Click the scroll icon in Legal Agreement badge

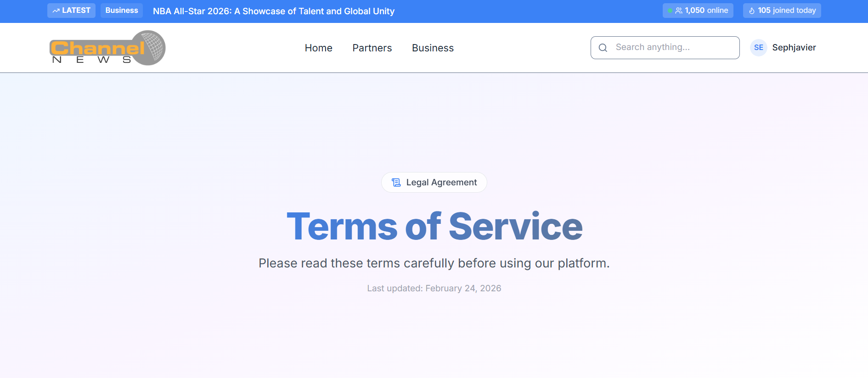[x=396, y=183]
